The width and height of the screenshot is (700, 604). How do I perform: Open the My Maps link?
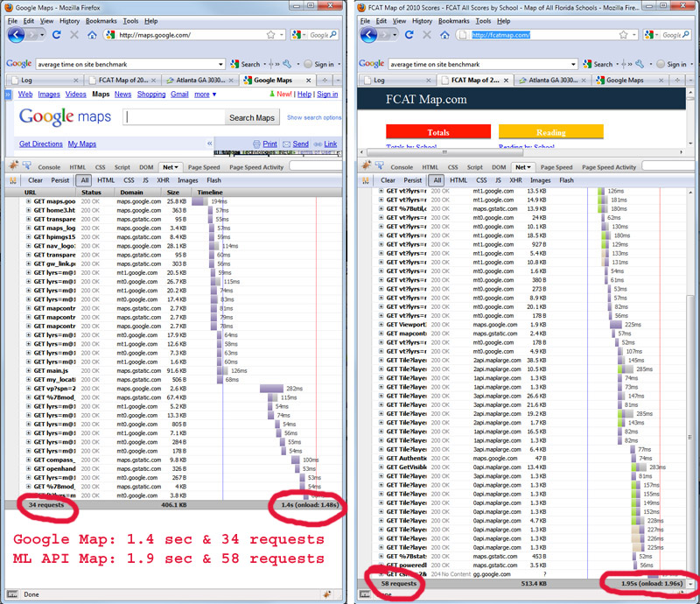(81, 144)
